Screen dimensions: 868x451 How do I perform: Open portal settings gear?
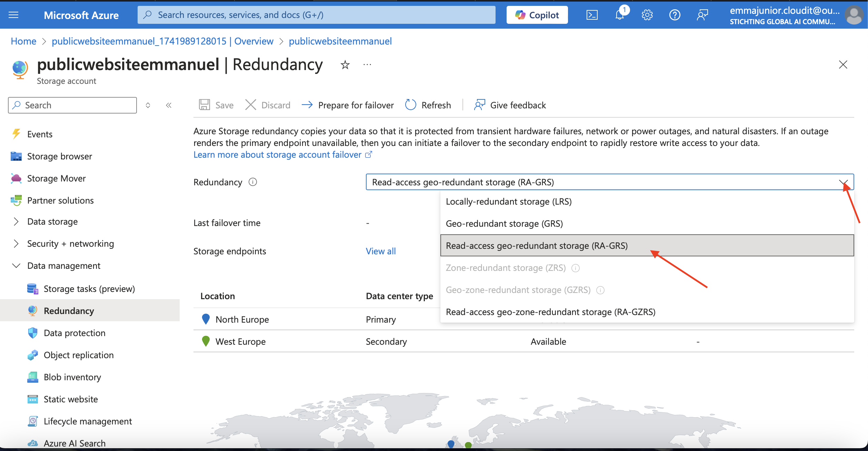pyautogui.click(x=647, y=15)
